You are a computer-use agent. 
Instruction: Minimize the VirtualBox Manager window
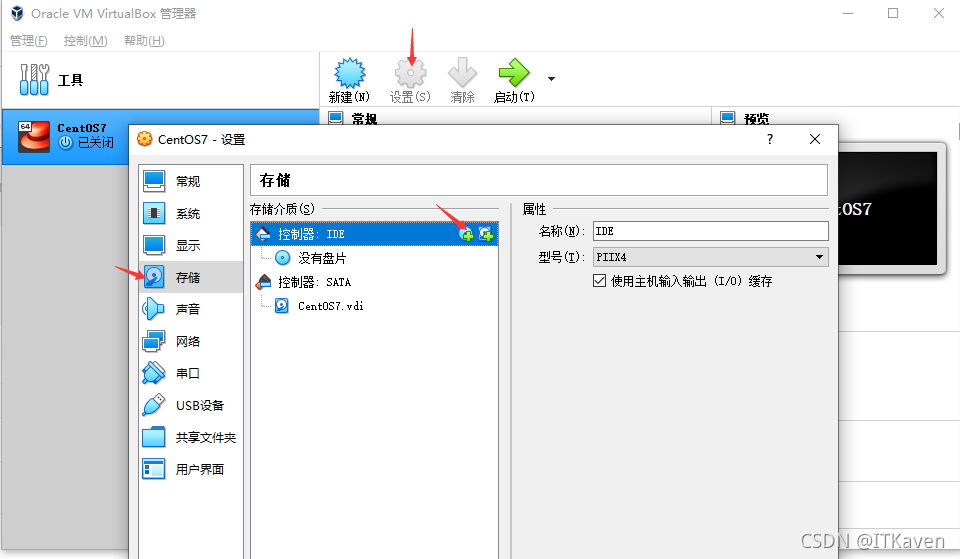point(848,13)
